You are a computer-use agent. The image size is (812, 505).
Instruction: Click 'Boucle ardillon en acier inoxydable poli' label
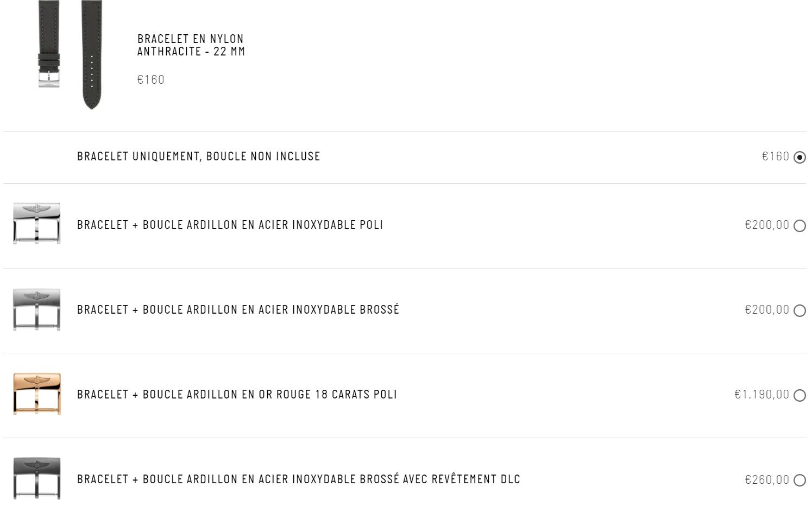tap(263, 225)
